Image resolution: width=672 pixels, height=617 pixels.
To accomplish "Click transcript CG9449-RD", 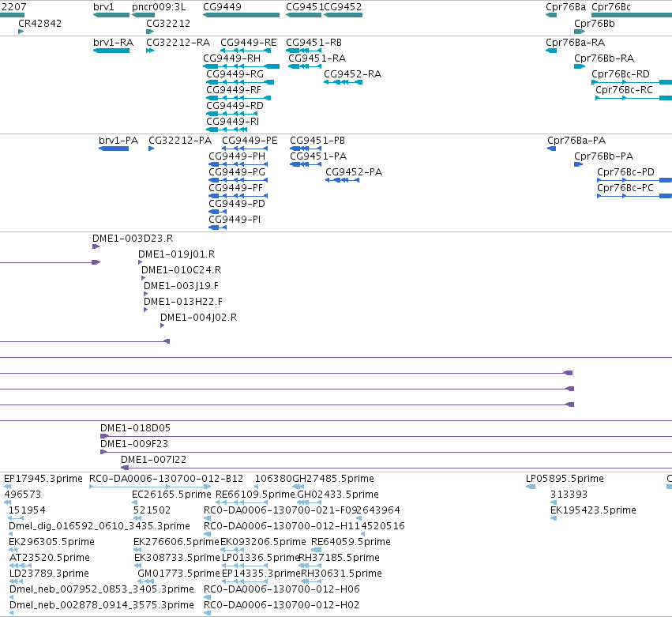I will [235, 106].
